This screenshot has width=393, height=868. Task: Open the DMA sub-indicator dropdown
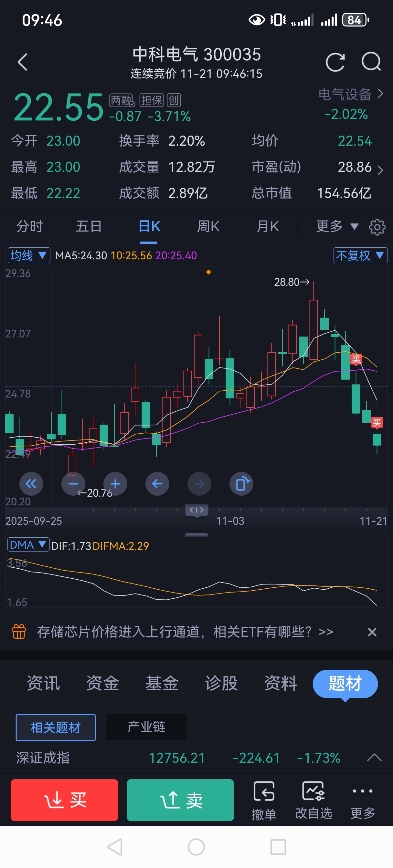[28, 544]
